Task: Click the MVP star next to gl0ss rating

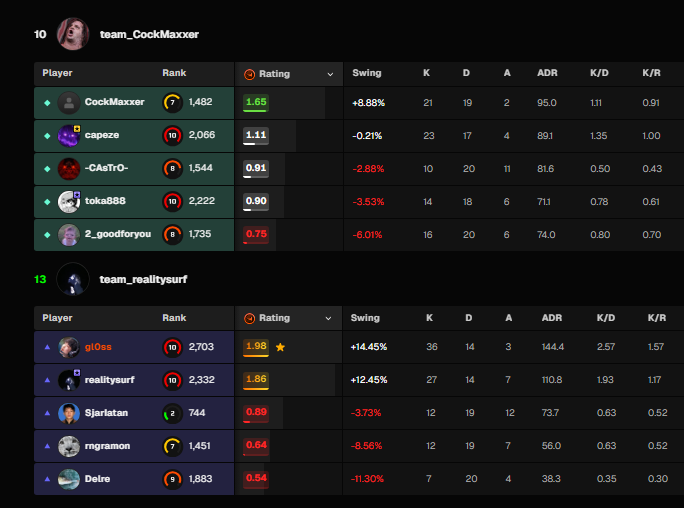Action: point(280,347)
